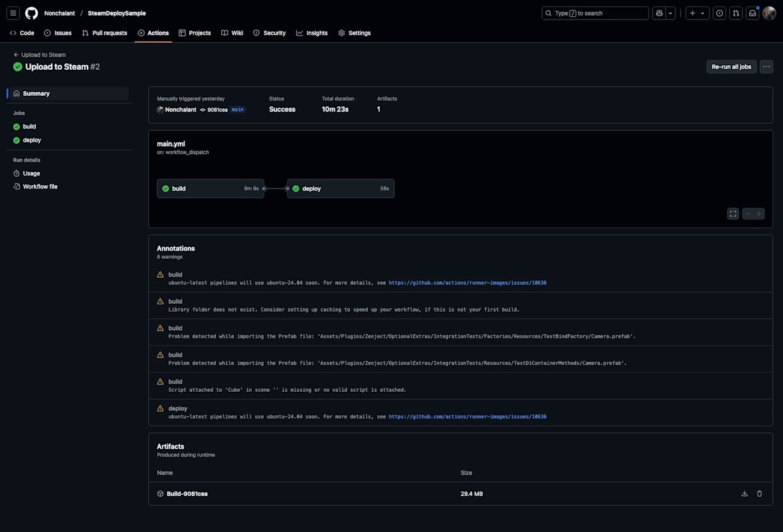
Task: Switch to the Security tab
Action: coord(269,33)
